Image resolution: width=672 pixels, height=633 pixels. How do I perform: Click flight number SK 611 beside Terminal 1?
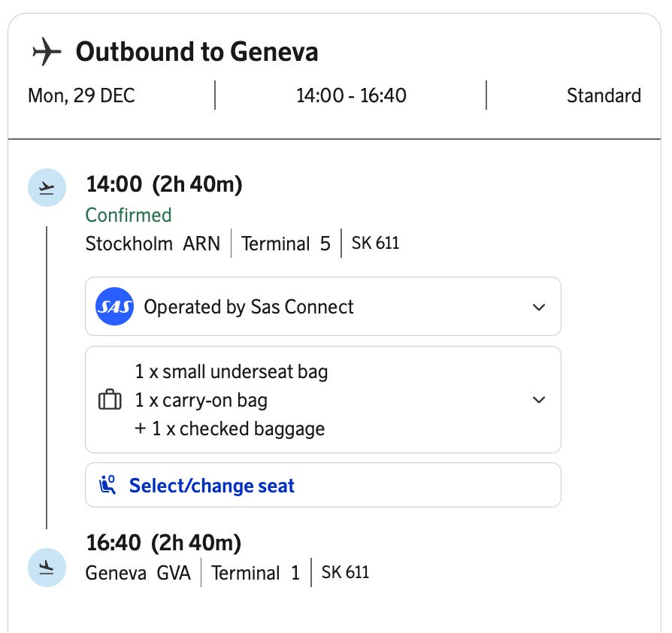(x=345, y=572)
